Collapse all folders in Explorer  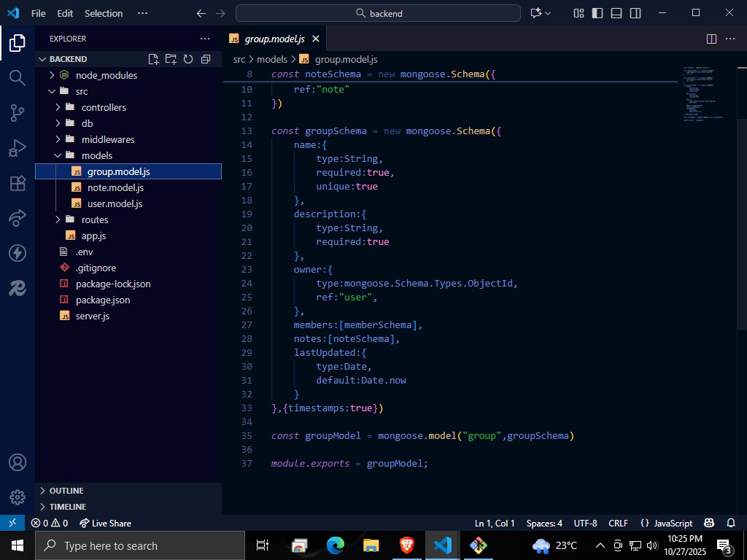205,59
